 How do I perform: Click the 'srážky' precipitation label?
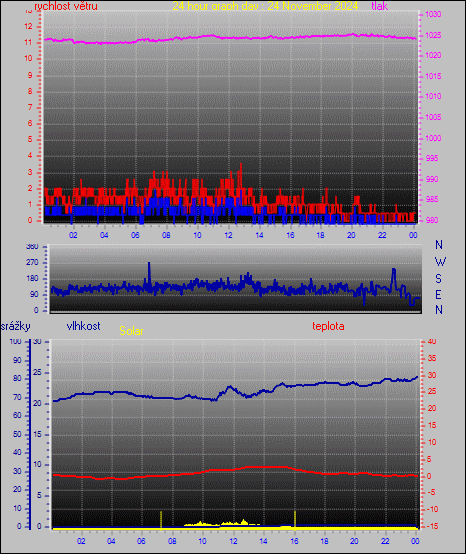pos(16,326)
